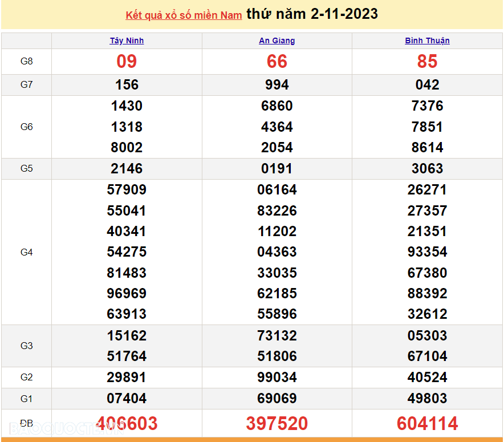Click the G5 number 0191 for An Giang
Viewport: 504px width, 442px height.
(277, 169)
